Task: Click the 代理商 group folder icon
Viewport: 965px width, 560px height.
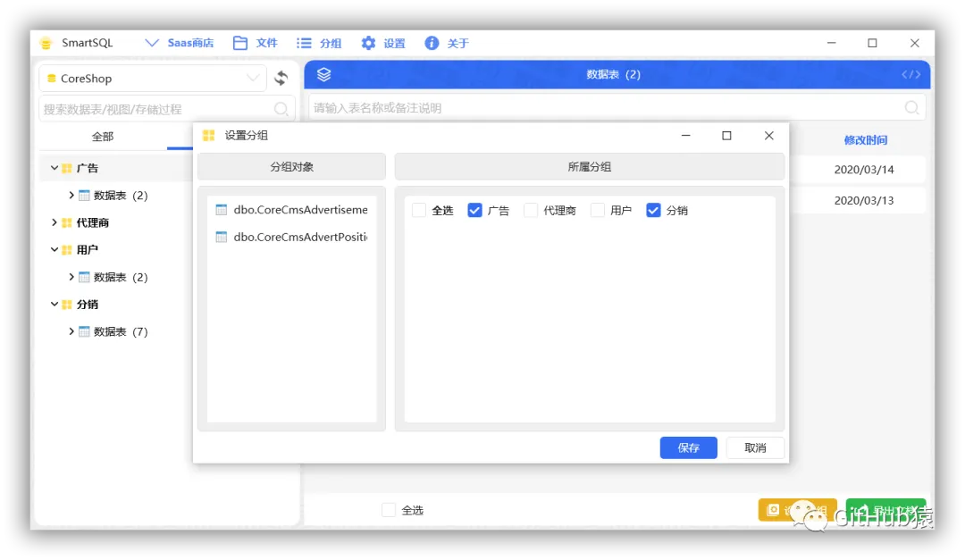Action: (x=67, y=222)
